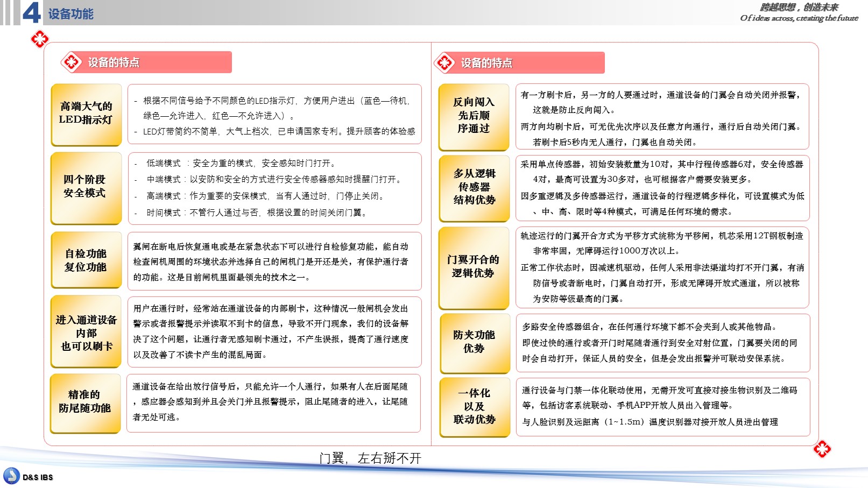The width and height of the screenshot is (868, 488).
Task: Select the 自检功能复位功能 label box
Action: coord(86,260)
